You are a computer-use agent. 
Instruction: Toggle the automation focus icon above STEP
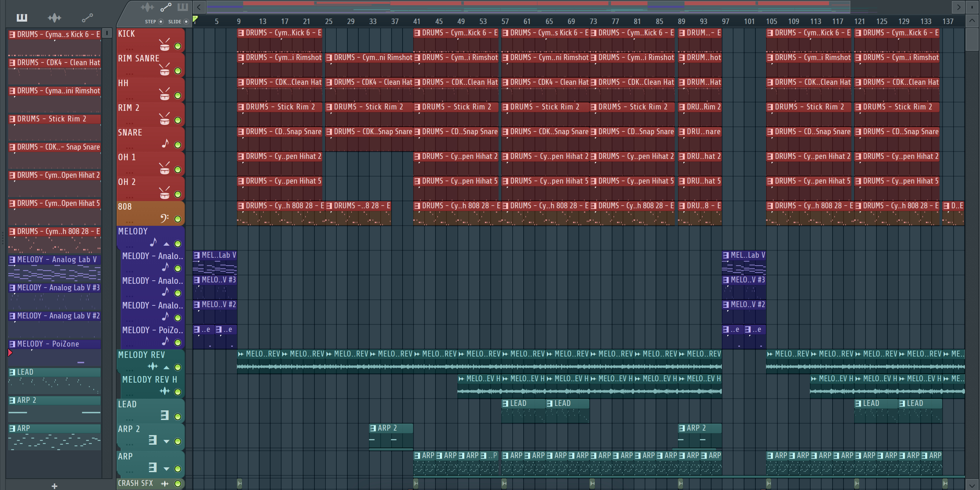click(x=166, y=7)
